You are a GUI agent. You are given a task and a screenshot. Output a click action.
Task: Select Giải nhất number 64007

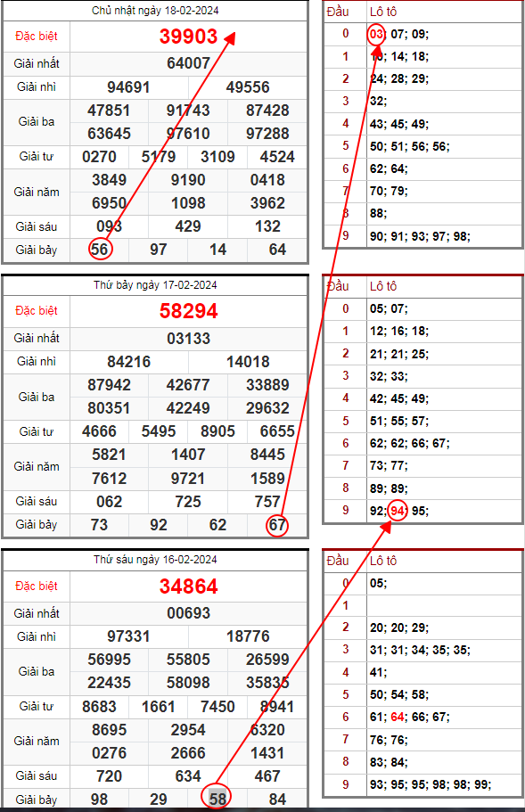pyautogui.click(x=188, y=63)
